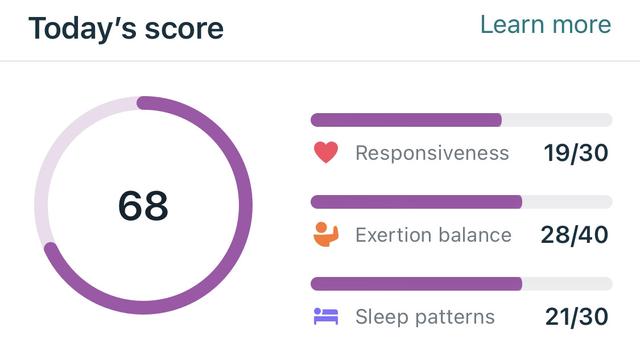
Task: Tap the gray unfilled end of Responsiveness bar
Action: click(x=557, y=120)
